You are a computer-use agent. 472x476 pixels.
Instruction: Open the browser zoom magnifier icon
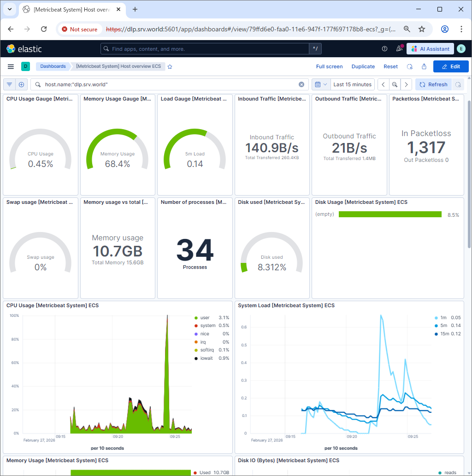[x=407, y=29]
